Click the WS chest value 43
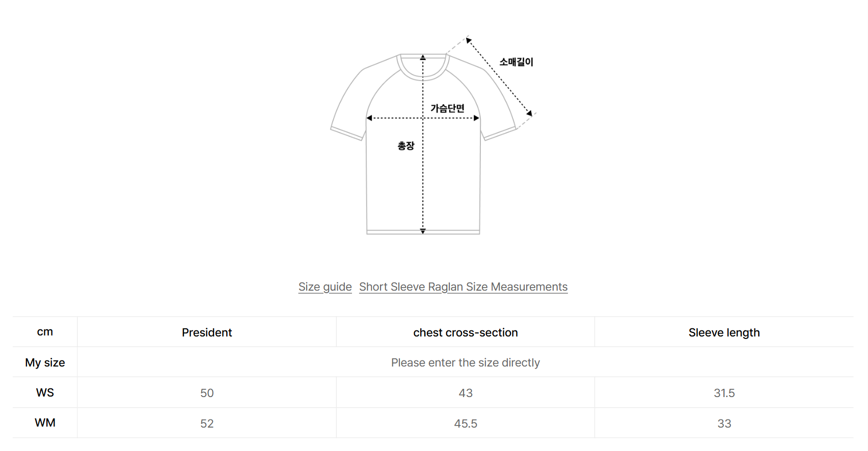The width and height of the screenshot is (868, 451). [x=466, y=393]
